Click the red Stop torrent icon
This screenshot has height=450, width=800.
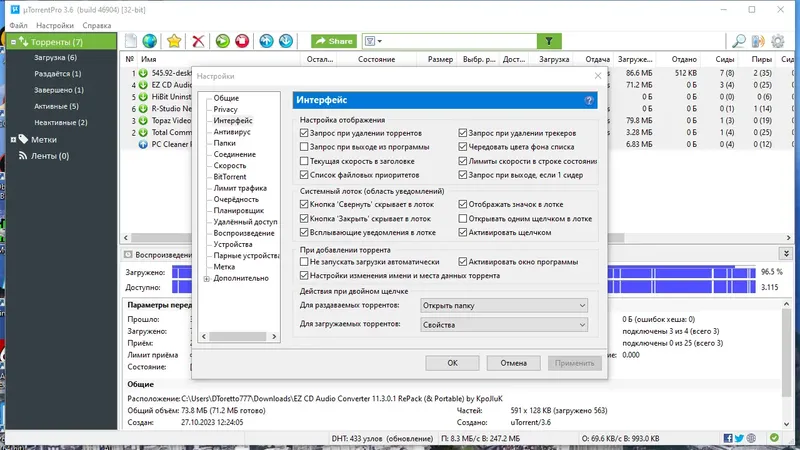(242, 41)
